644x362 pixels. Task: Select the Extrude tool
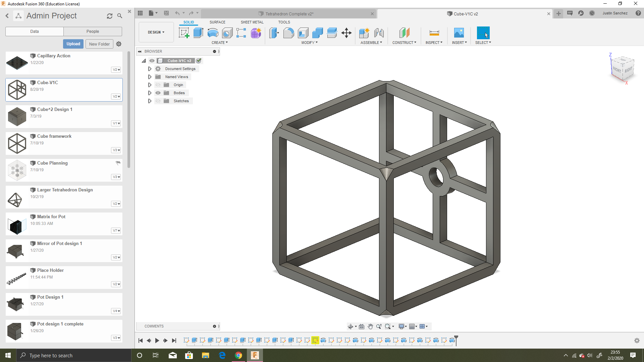tap(198, 33)
